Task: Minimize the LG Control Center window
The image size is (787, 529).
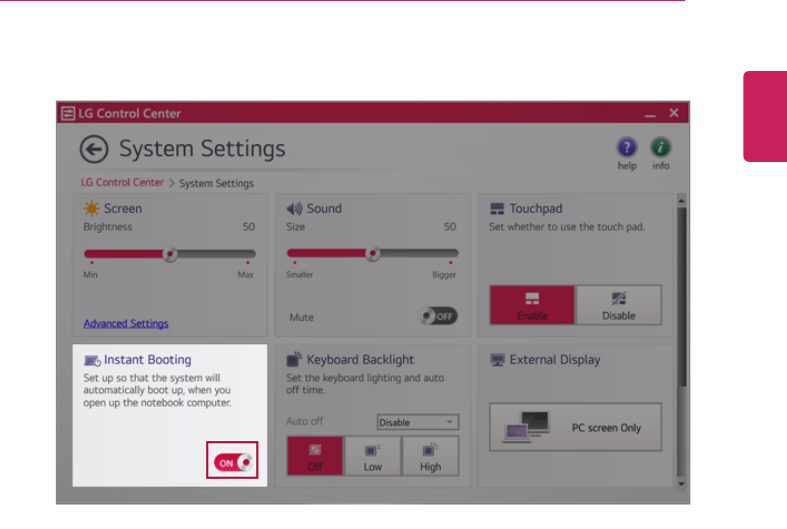Action: 650,114
